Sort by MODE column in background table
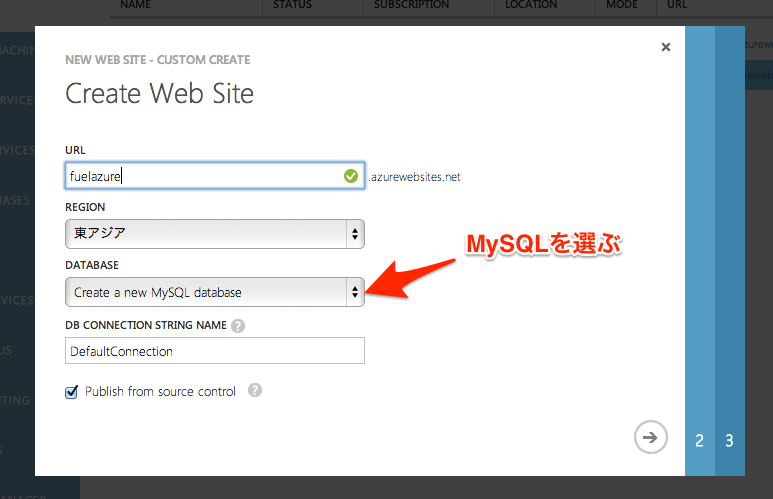 (622, 5)
